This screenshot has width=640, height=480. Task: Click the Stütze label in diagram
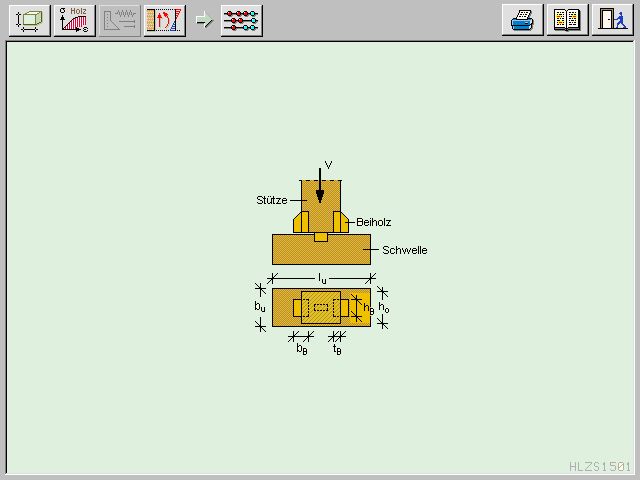coord(271,201)
